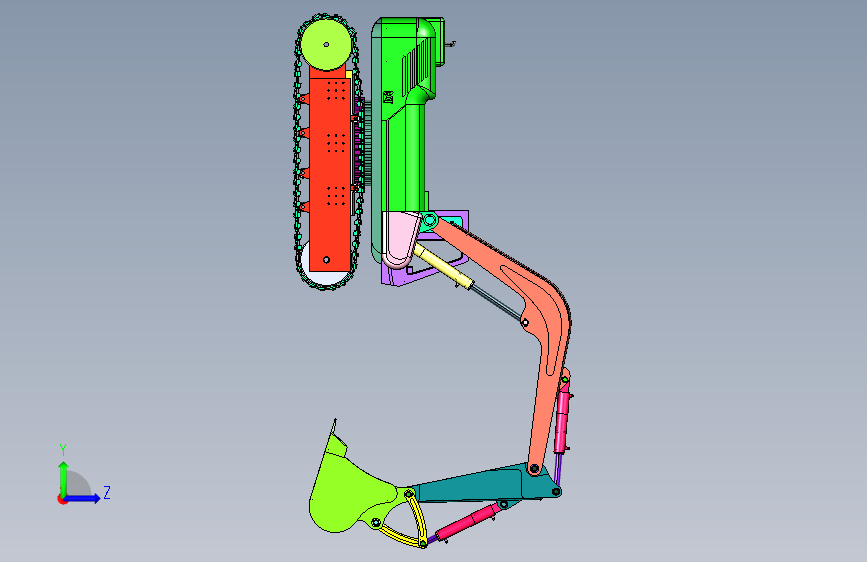Select the yellow boom hydraulic cylinder

[x=444, y=267]
